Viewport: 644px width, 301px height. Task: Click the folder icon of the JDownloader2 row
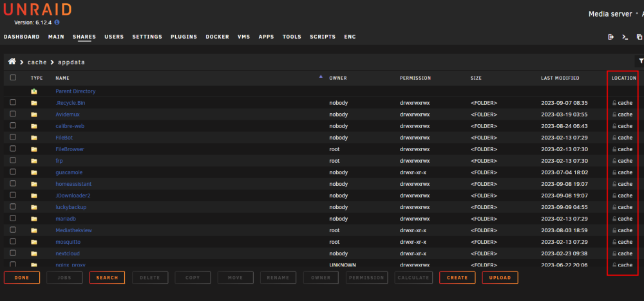(x=33, y=196)
